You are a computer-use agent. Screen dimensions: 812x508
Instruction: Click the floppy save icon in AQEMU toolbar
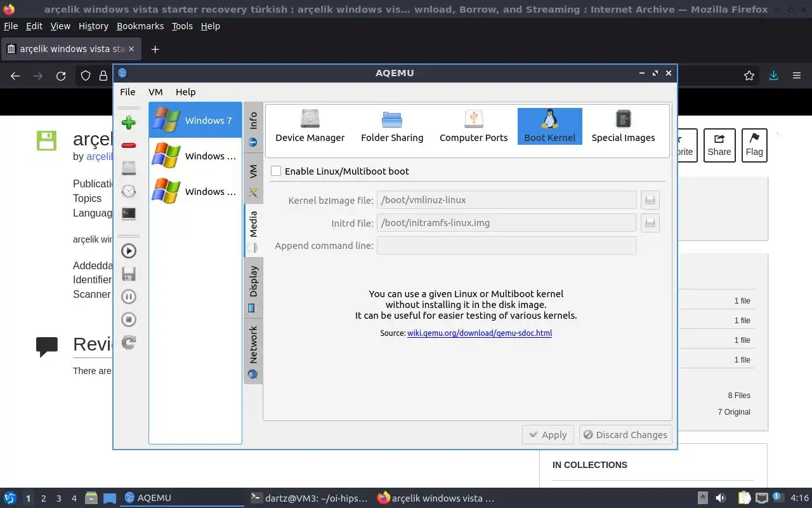tap(129, 274)
